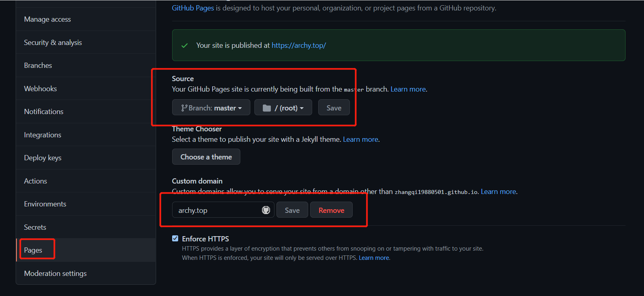This screenshot has width=644, height=296.
Task: Open Moderation settings
Action: point(86,273)
